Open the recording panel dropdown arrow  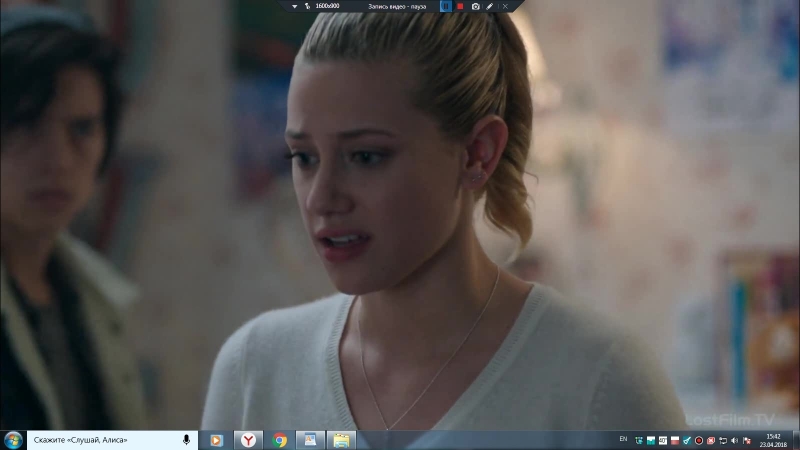[x=294, y=6]
